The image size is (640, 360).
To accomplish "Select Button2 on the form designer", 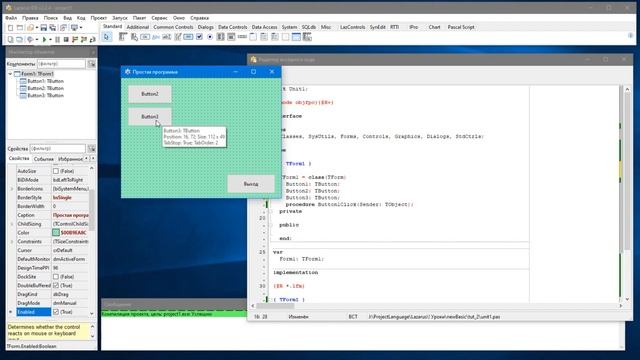I will (150, 94).
